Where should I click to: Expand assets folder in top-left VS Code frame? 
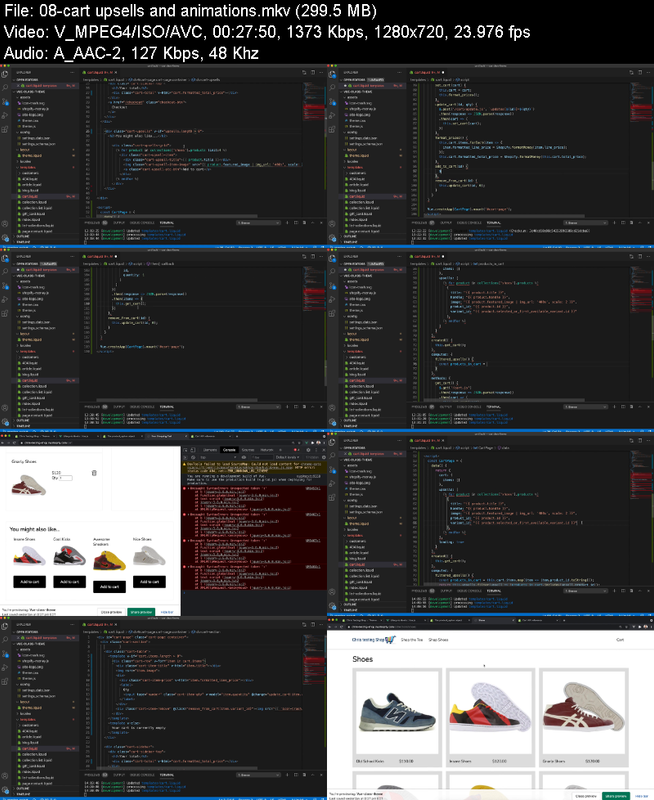pyautogui.click(x=23, y=97)
